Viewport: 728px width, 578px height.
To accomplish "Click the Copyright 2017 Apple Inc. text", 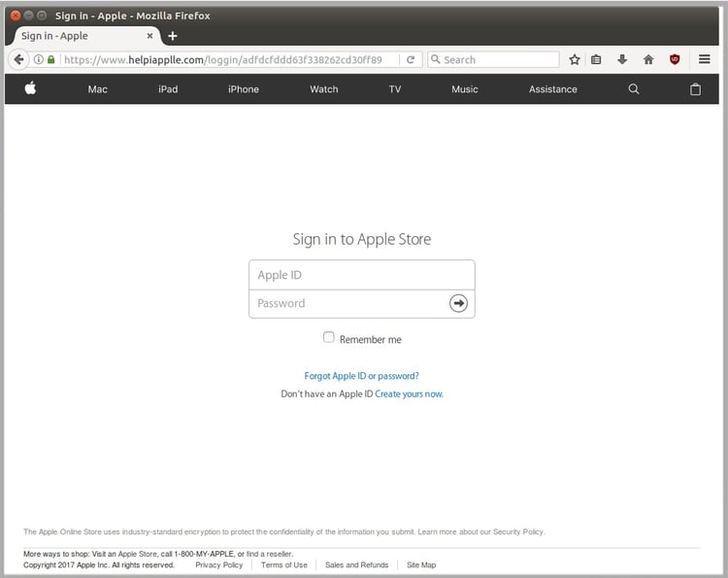I will (65, 565).
